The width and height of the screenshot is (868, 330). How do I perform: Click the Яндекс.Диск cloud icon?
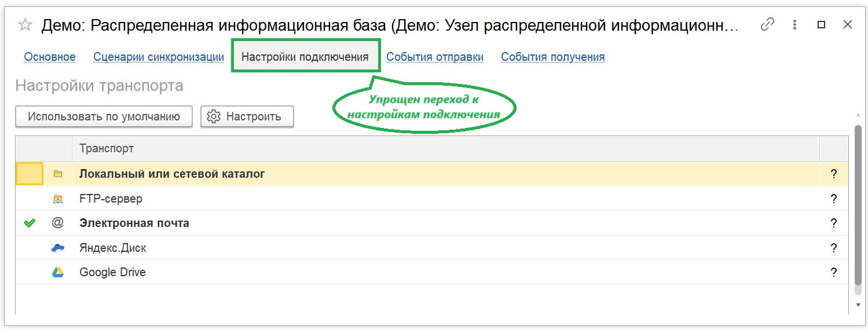(57, 248)
